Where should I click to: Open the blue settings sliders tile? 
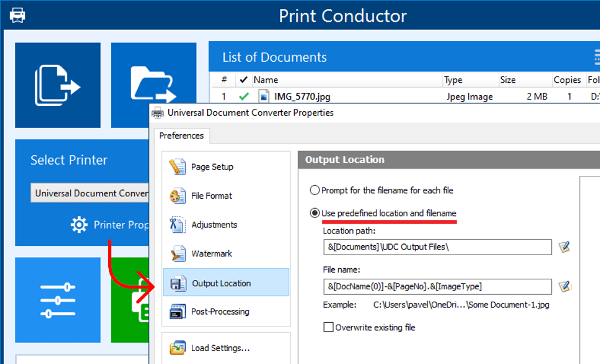click(x=58, y=300)
